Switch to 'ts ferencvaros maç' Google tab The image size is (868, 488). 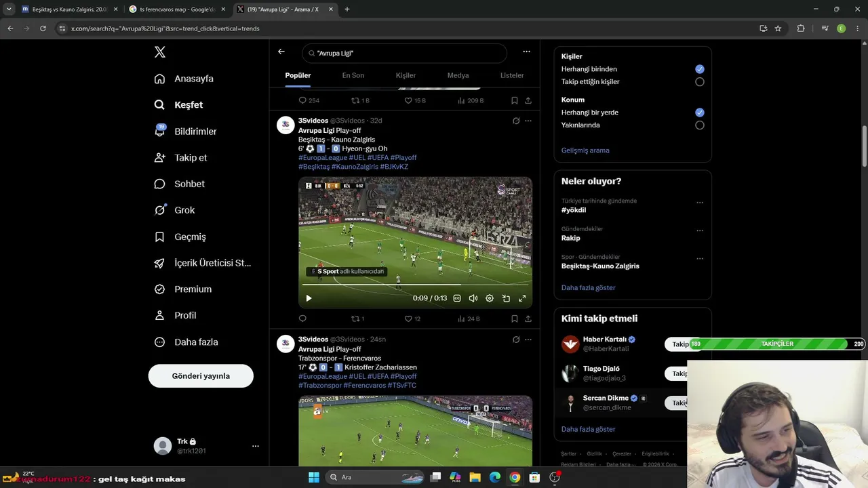pyautogui.click(x=178, y=9)
